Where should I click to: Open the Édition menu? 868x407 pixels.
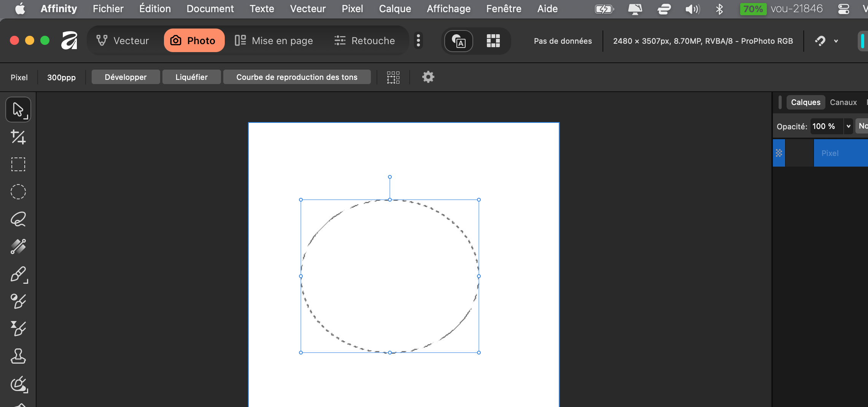pos(155,9)
